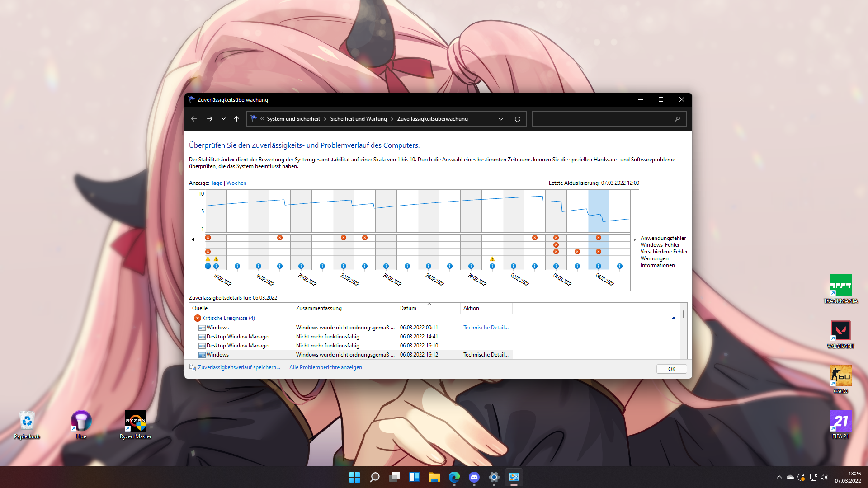The height and width of the screenshot is (488, 868).
Task: Click information icon for 28.02.2022
Action: pyautogui.click(x=471, y=266)
